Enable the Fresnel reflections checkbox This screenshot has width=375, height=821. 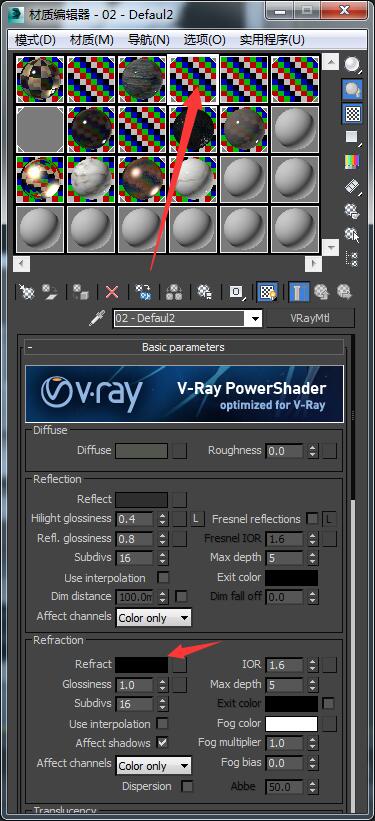click(x=312, y=519)
